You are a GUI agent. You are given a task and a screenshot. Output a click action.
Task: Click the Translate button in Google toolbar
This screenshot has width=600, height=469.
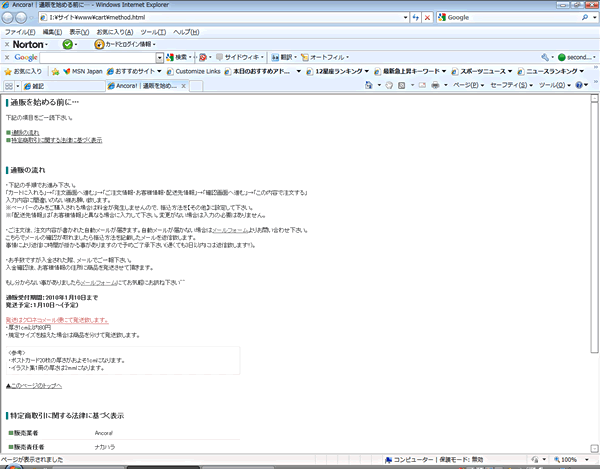(284, 57)
